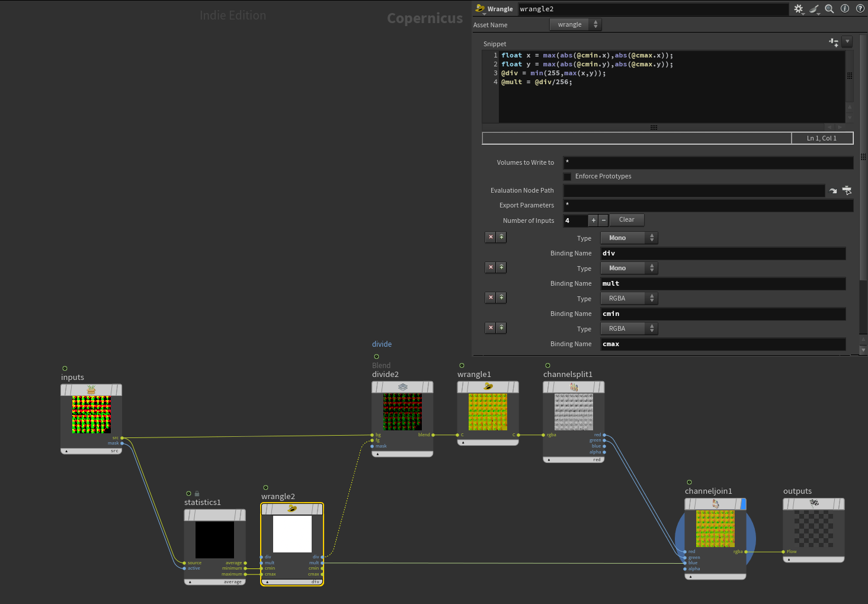The image size is (868, 604).
Task: Open the Type dropdown for div binding
Action: click(x=629, y=238)
